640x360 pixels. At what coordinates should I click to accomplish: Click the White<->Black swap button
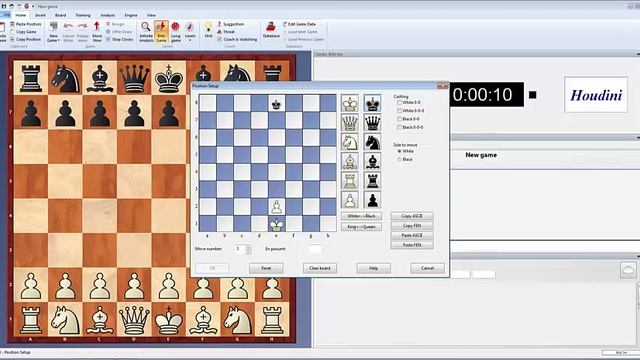361,216
